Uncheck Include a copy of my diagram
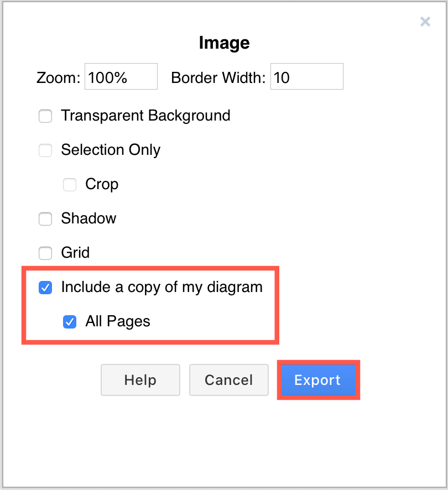The image size is (448, 490). click(x=45, y=288)
